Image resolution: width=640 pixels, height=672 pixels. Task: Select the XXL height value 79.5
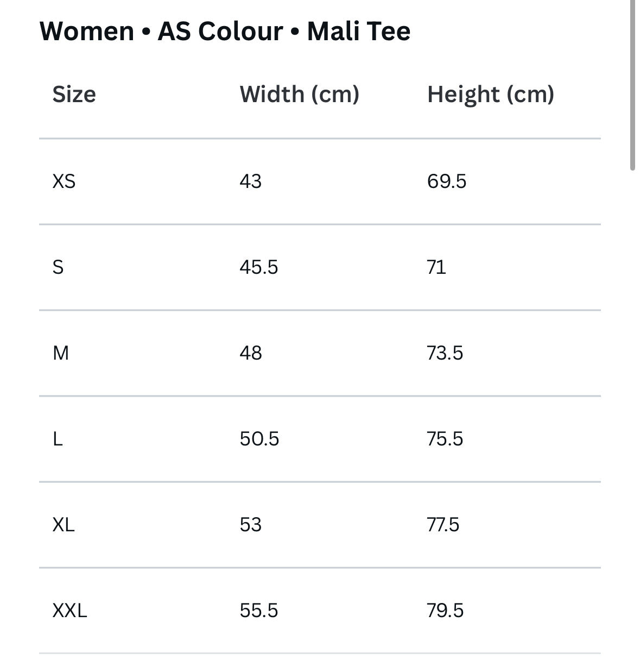click(445, 611)
